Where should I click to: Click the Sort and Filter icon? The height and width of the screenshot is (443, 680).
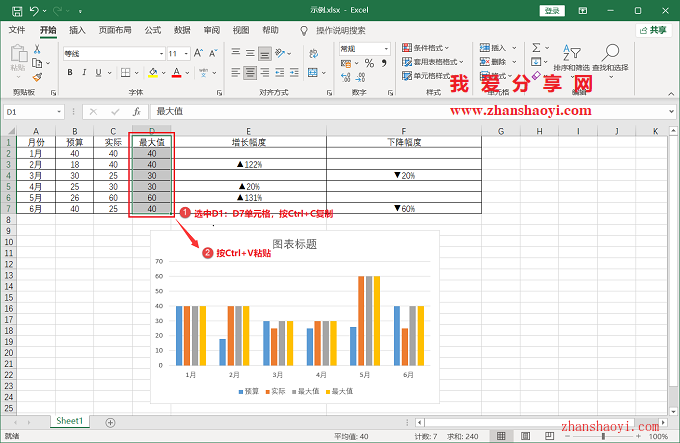point(572,53)
